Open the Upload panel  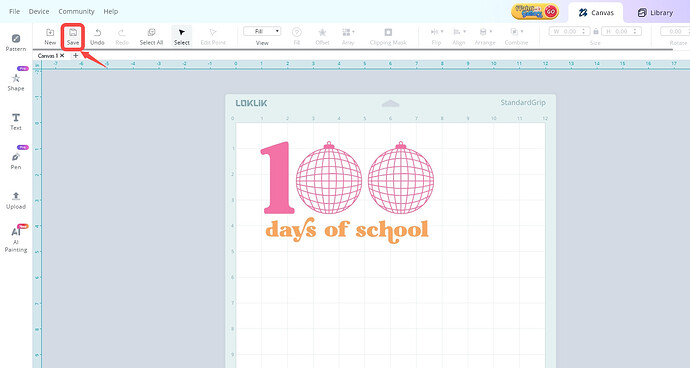point(16,200)
